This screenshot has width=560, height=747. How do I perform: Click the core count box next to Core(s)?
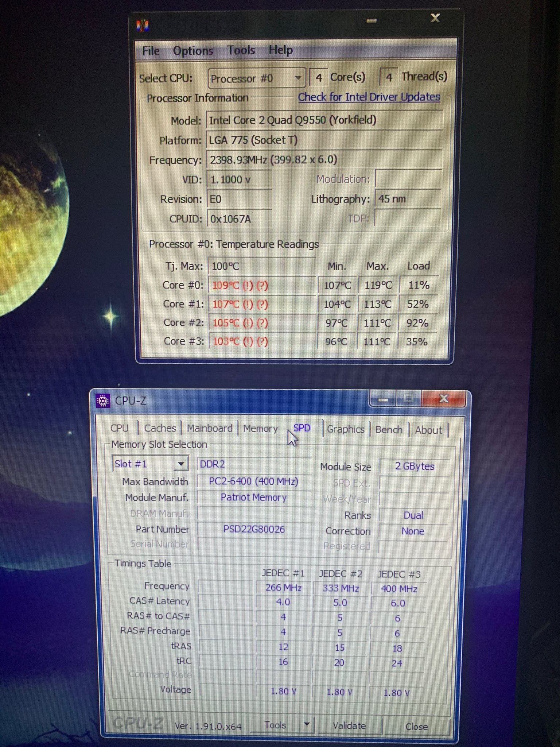pos(318,77)
